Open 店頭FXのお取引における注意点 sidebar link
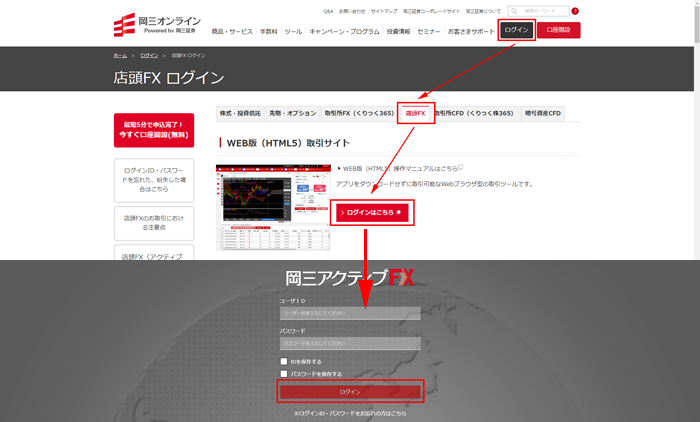Screen dimensions: 700x422 click(154, 223)
